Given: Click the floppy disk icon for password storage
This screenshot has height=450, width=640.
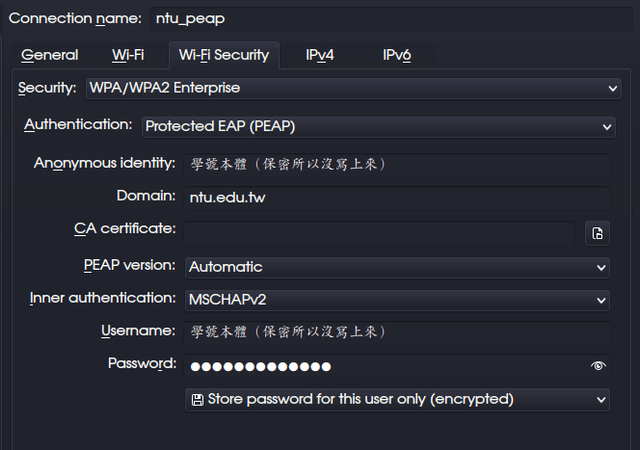Looking at the screenshot, I should (197, 399).
